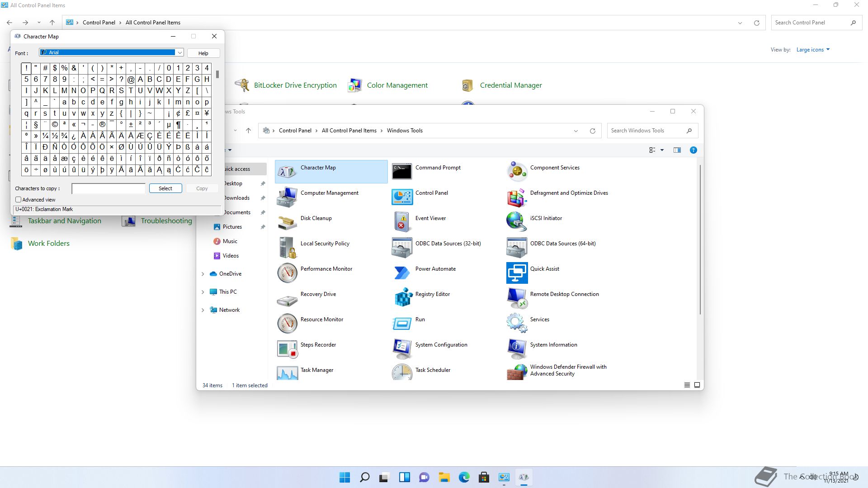Open Task Scheduler icon
The height and width of the screenshot is (488, 868).
(x=402, y=372)
